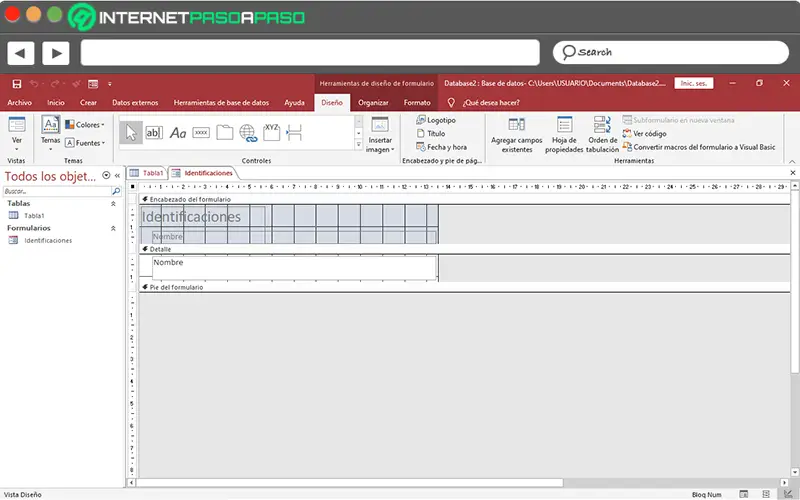Click the Orden de tabulación tool

pyautogui.click(x=602, y=135)
